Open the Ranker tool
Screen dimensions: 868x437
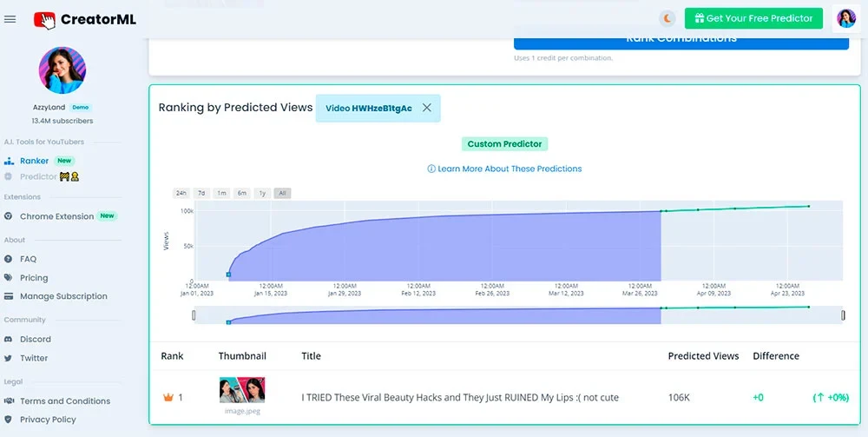click(35, 161)
